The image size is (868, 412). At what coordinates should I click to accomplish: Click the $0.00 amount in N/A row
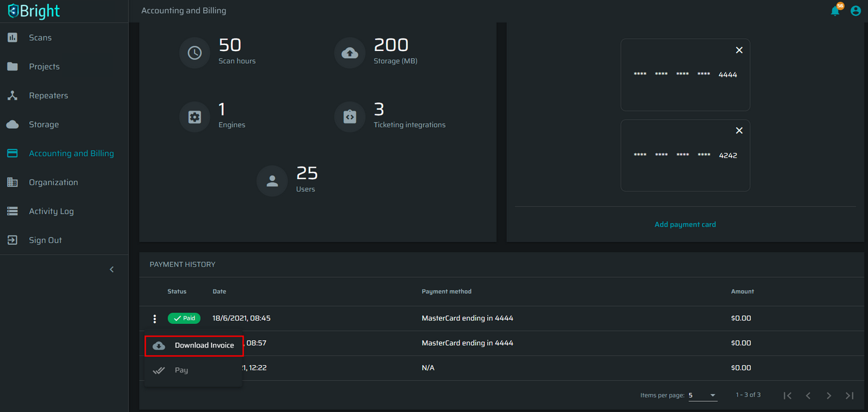[741, 368]
